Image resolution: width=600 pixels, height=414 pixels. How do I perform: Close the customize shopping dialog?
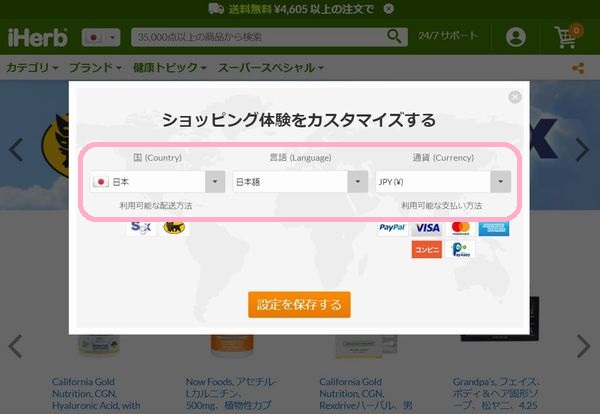515,97
